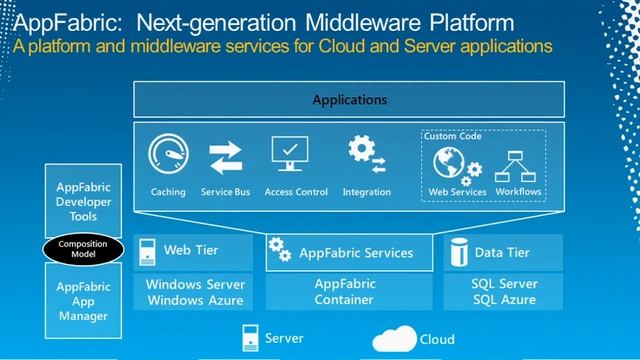Click the Web Tier label
The width and height of the screenshot is (640, 360).
point(191,250)
